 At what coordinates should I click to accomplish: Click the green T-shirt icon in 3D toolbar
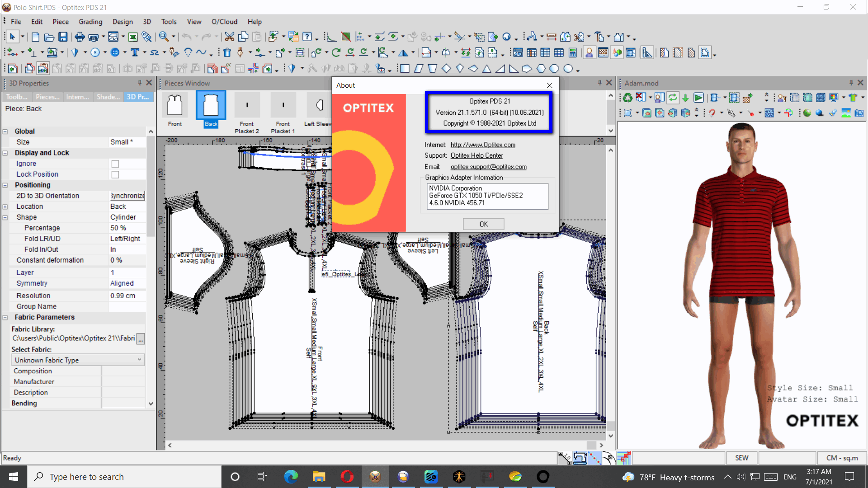coord(853,98)
